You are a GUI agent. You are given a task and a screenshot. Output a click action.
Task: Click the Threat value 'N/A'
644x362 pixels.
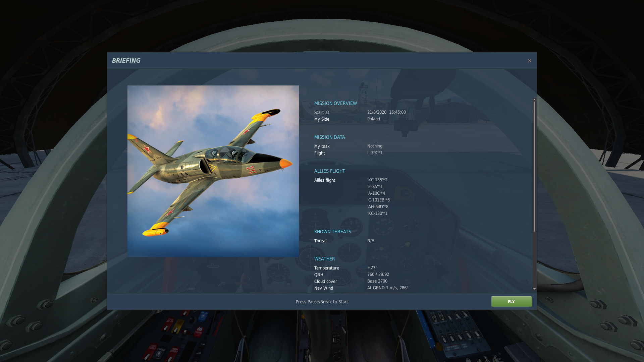coord(371,241)
